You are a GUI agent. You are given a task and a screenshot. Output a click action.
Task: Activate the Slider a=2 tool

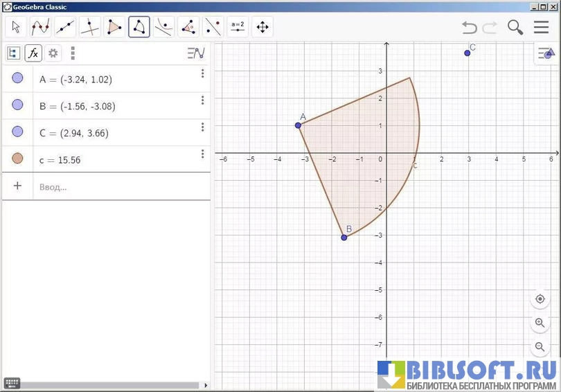[238, 27]
